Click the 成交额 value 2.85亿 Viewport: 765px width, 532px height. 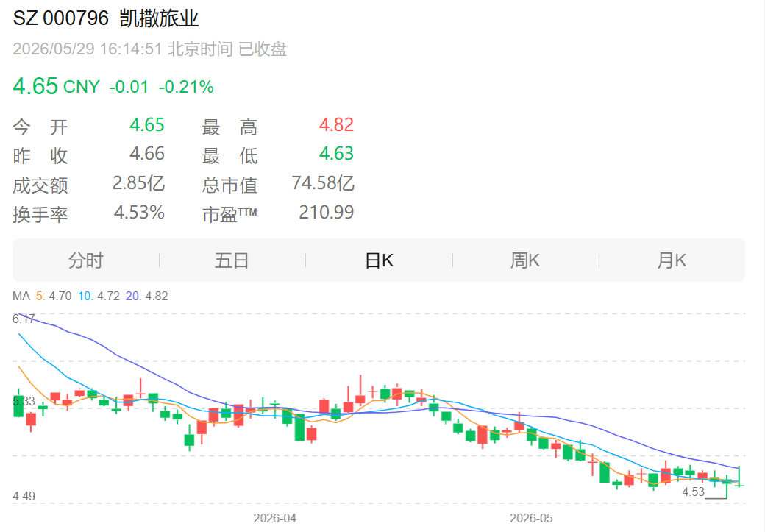138,183
